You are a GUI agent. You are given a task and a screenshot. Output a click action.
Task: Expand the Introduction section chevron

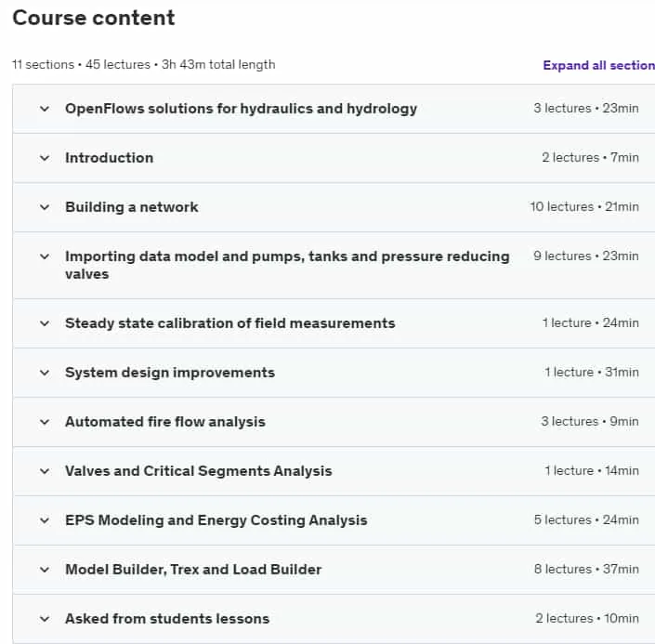[45, 158]
